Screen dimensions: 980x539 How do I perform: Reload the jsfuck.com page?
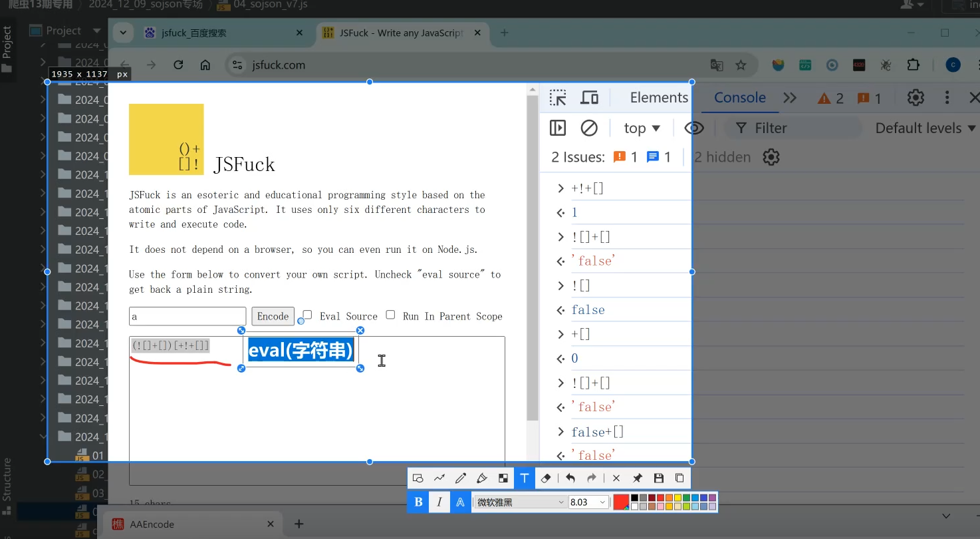pos(178,65)
